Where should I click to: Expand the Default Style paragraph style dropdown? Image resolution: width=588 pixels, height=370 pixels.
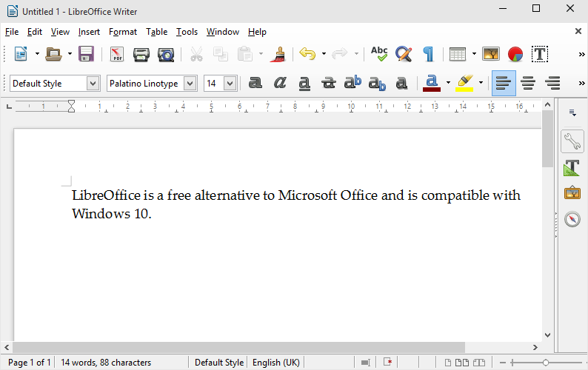[x=93, y=84]
